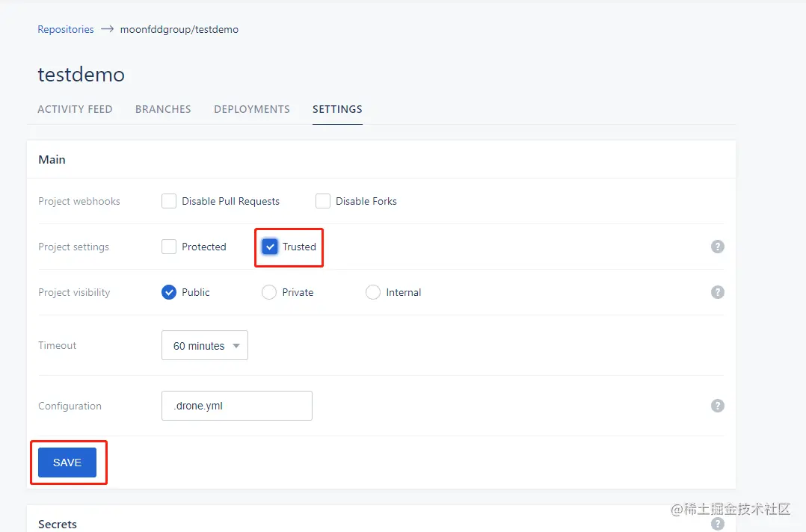
Task: Click the testdemo page title
Action: pyautogui.click(x=81, y=75)
